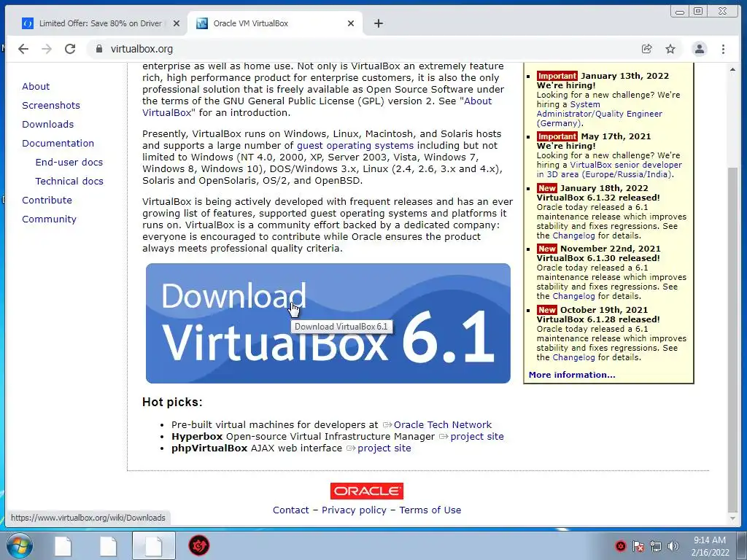Open guest operating systems link

pyautogui.click(x=355, y=145)
